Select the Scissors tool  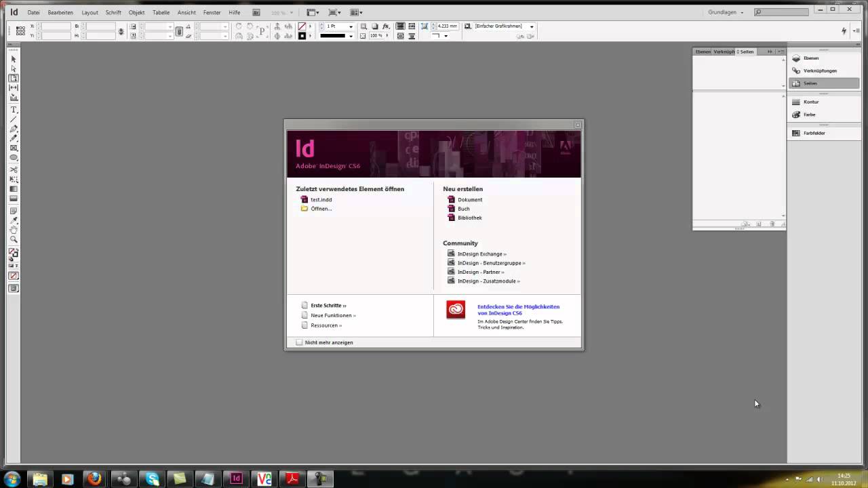click(14, 169)
